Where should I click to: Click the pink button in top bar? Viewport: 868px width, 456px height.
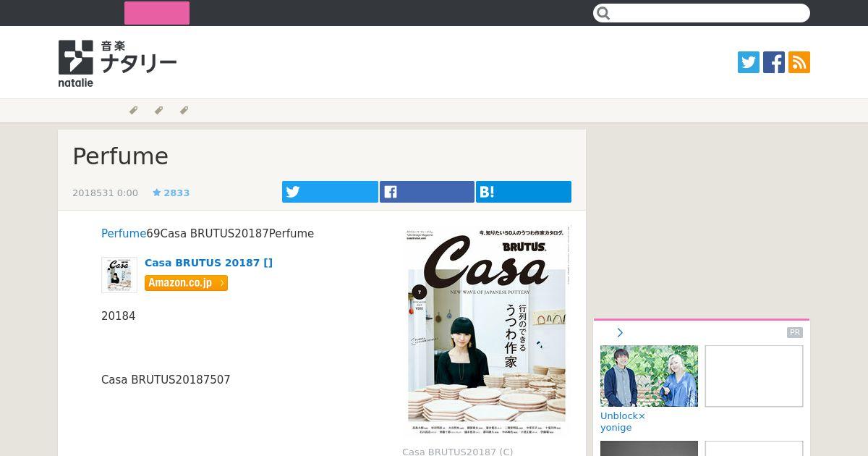pyautogui.click(x=157, y=13)
